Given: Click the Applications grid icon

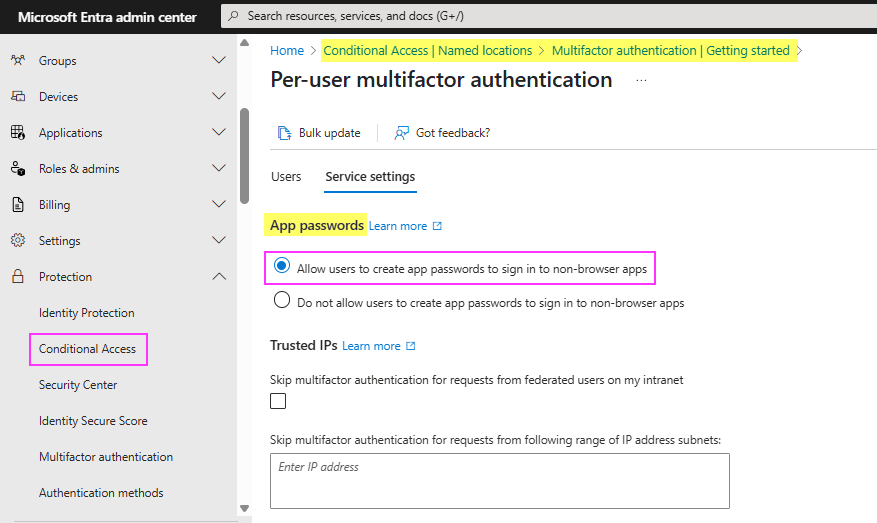Looking at the screenshot, I should point(18,133).
